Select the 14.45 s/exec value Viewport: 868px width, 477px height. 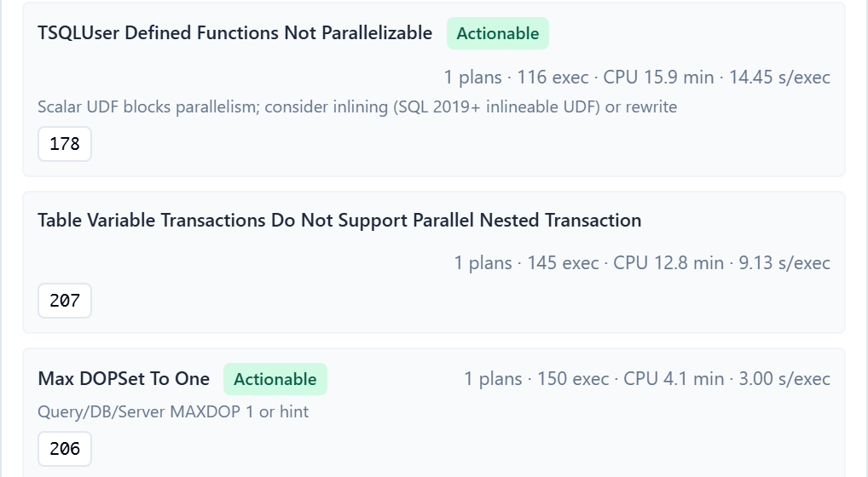(x=779, y=78)
